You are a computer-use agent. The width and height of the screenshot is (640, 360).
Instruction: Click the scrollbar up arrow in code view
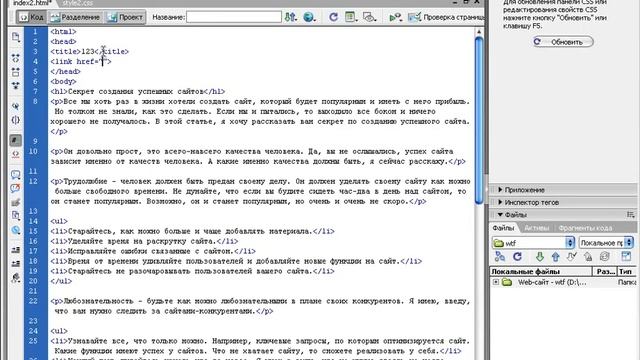[x=479, y=32]
